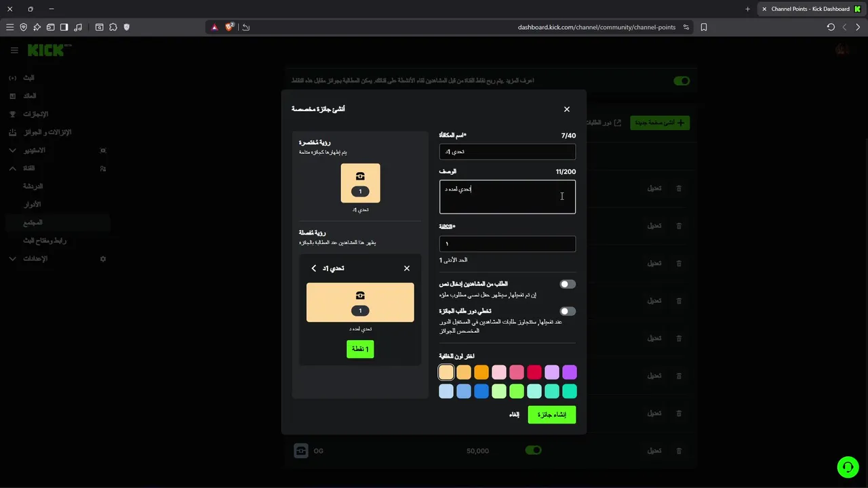Screen dimensions: 868x488
Task: Edit the OG reward via تعديل
Action: click(654, 451)
